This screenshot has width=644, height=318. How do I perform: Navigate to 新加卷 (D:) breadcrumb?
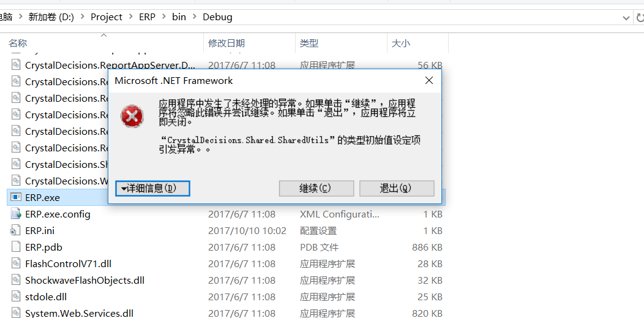coord(51,17)
